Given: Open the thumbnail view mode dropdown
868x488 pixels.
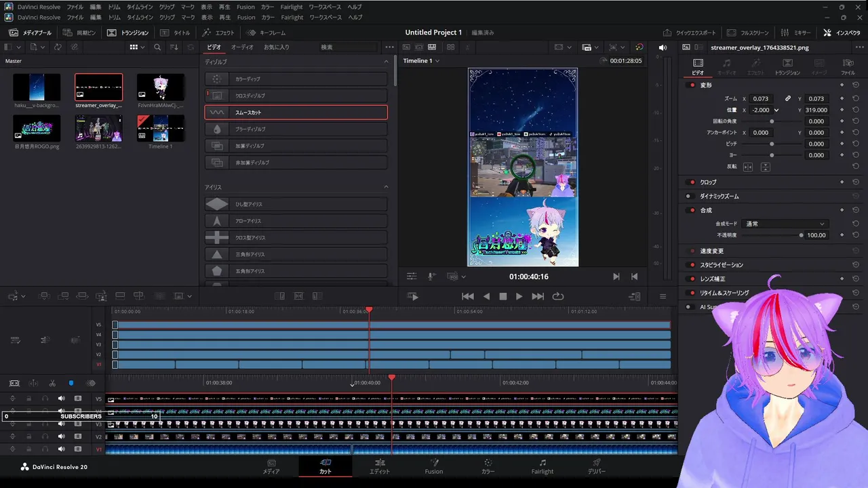Looking at the screenshot, I should (x=137, y=47).
